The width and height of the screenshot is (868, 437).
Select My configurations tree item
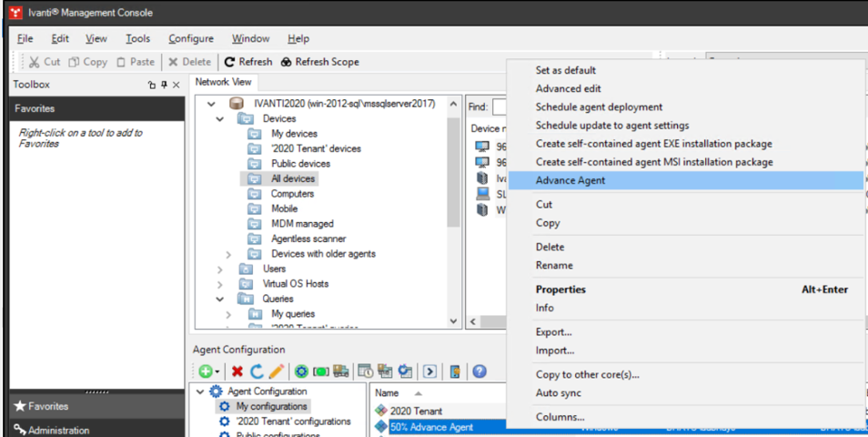(271, 406)
